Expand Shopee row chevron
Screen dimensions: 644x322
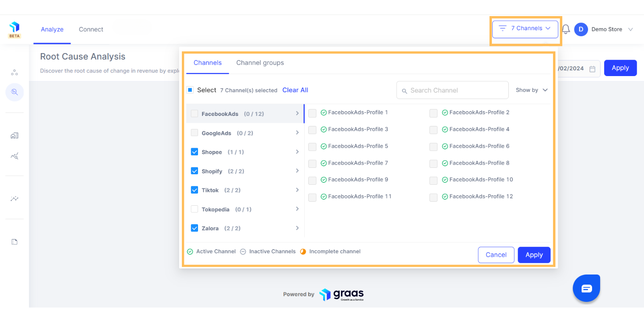click(297, 152)
